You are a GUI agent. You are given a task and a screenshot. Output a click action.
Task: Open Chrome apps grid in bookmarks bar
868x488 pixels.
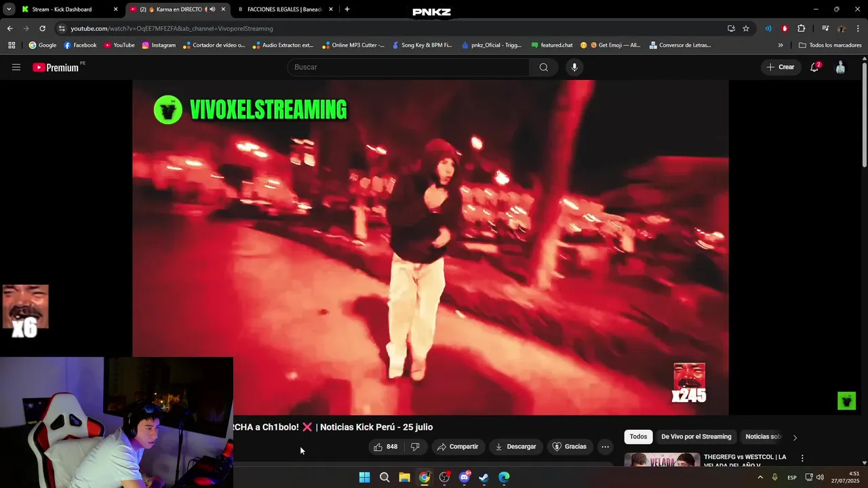[x=12, y=45]
